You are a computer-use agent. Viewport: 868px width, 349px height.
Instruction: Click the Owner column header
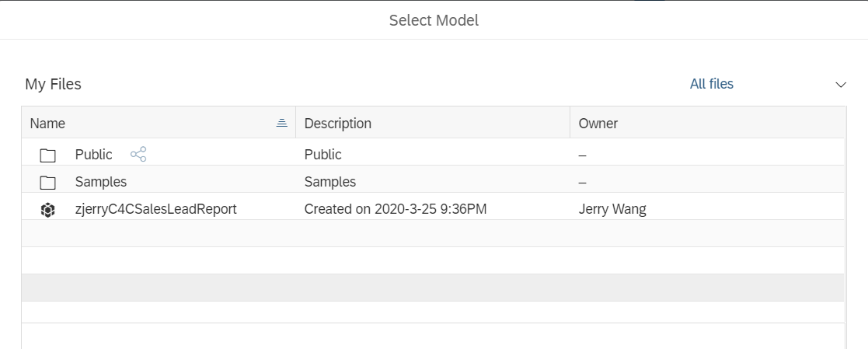pos(598,123)
